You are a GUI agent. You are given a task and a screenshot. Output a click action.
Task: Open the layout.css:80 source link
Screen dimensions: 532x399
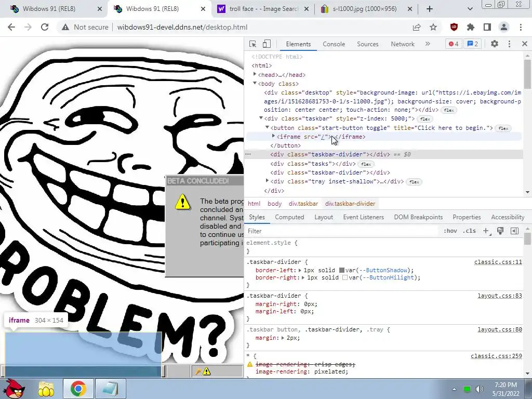tap(500, 329)
